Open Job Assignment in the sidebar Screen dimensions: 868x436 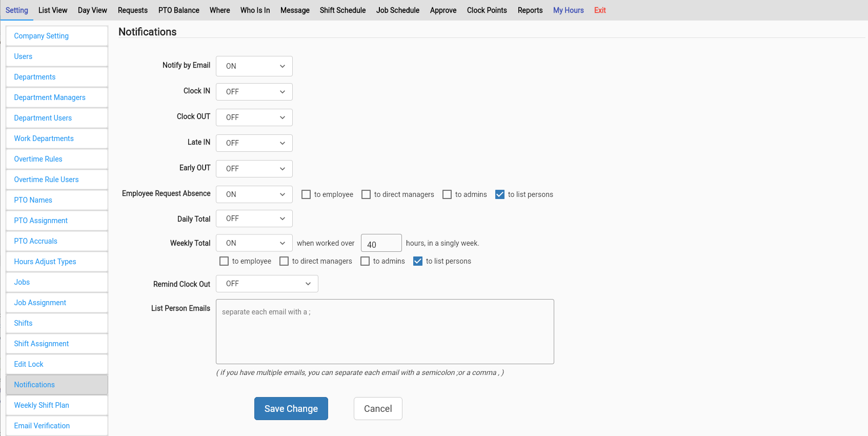[57, 303]
